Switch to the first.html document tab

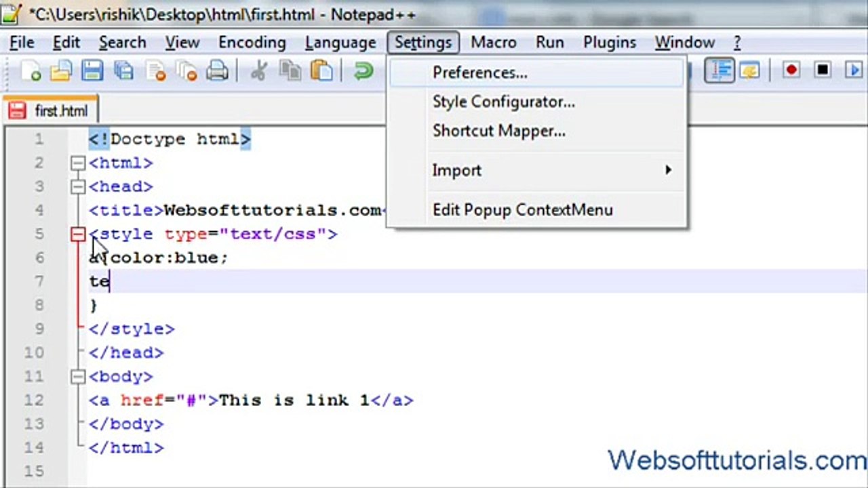click(50, 110)
